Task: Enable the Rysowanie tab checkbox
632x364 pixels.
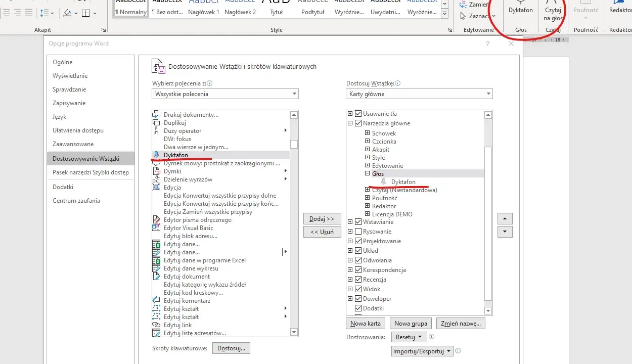Action: [x=358, y=232]
